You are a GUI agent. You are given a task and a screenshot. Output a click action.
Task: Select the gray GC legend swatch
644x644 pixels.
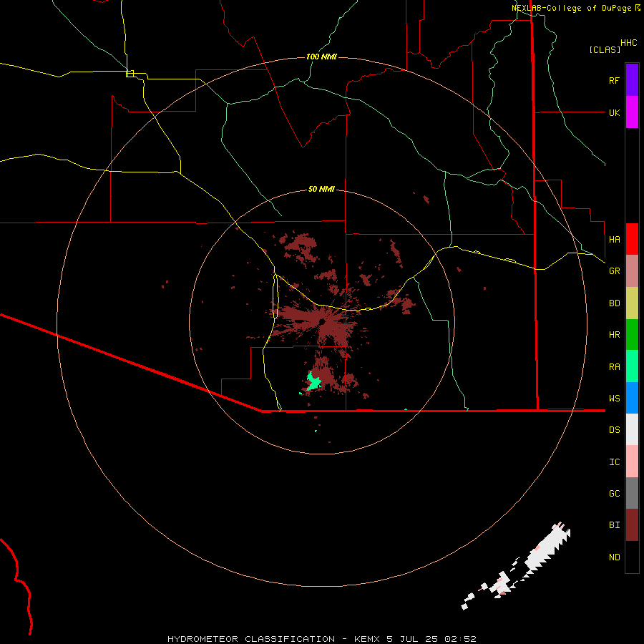[632, 493]
